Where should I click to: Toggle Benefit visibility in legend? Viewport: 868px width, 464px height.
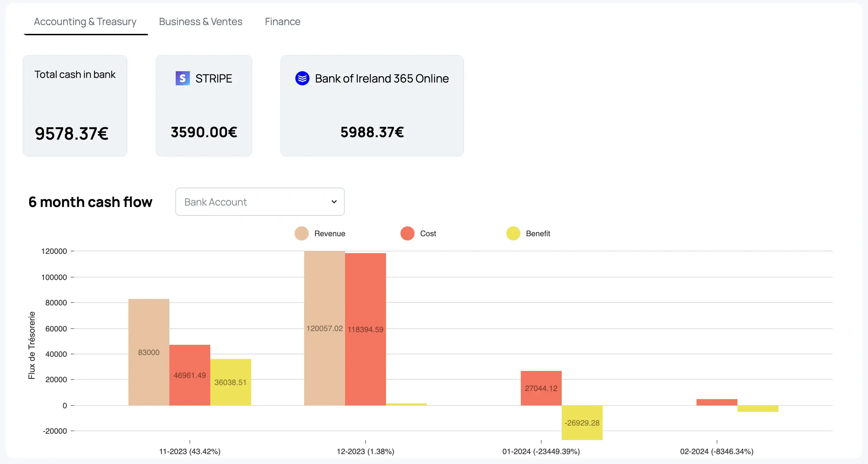pyautogui.click(x=528, y=233)
